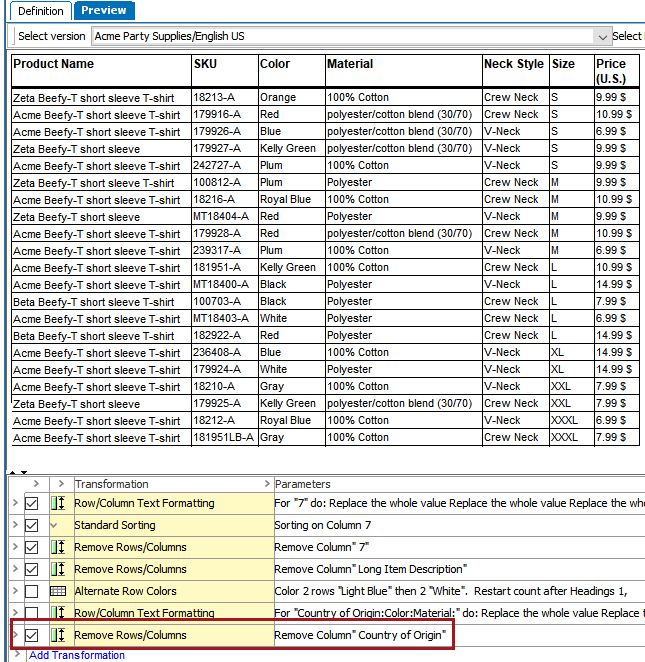Select the Preview tab
This screenshot has height=662, width=645.
coord(104,11)
